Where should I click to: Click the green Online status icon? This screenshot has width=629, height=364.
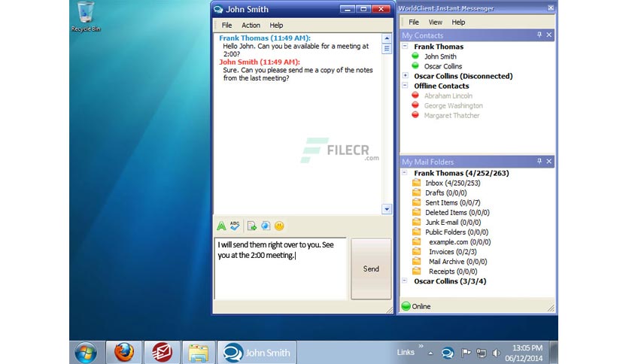[406, 306]
